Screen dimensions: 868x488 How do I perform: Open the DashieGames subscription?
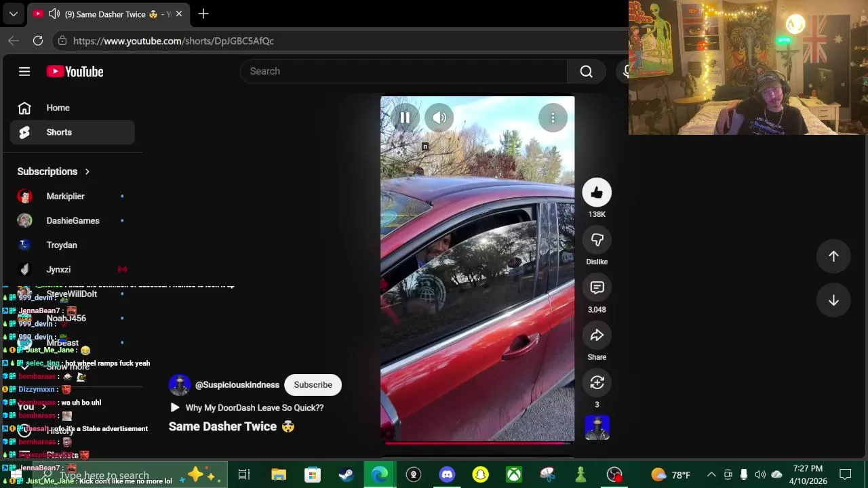point(73,220)
